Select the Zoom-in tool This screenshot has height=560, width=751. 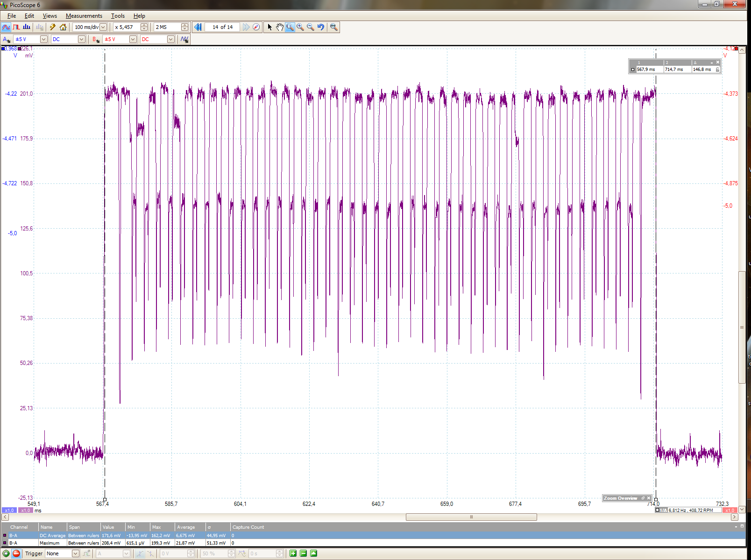(x=300, y=27)
